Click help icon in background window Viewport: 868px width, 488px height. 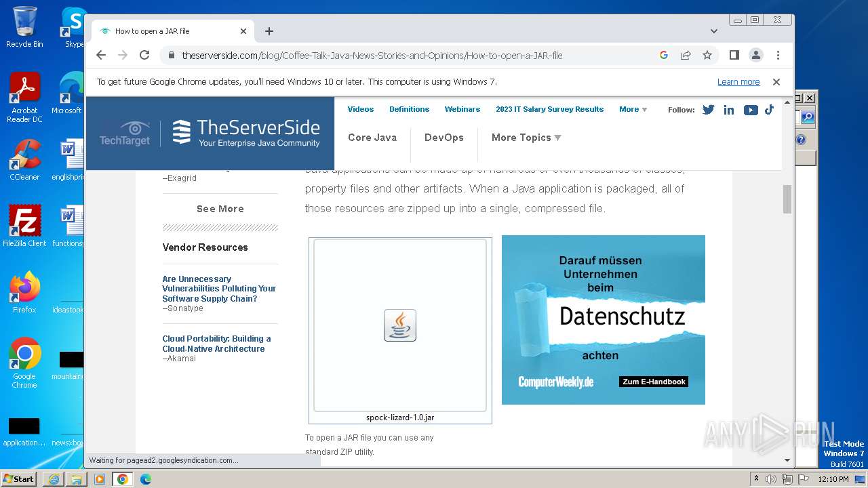[x=801, y=140]
